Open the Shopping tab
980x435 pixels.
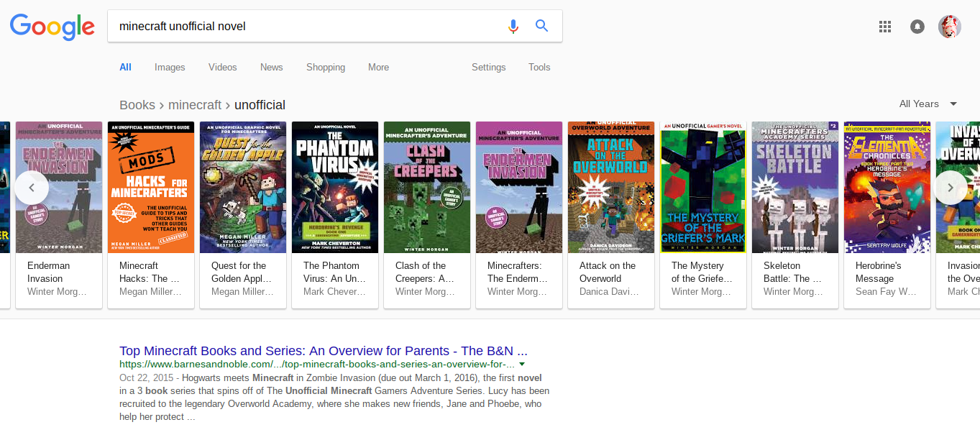pyautogui.click(x=326, y=67)
